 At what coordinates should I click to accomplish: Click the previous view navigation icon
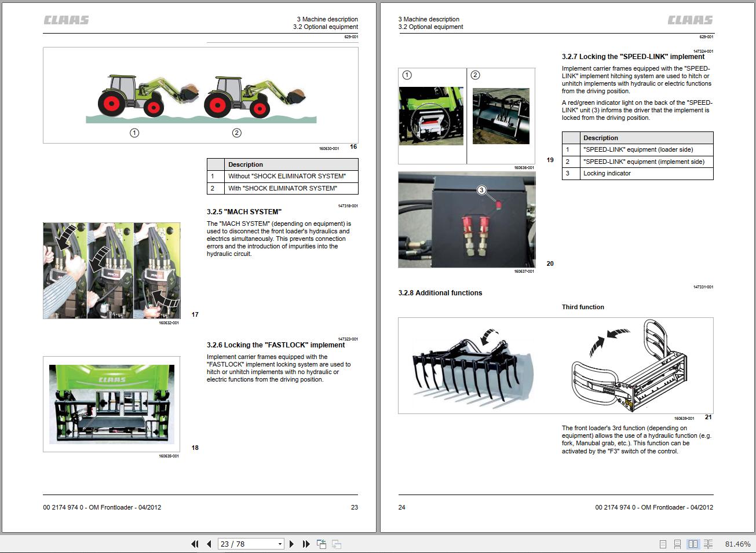[322, 544]
